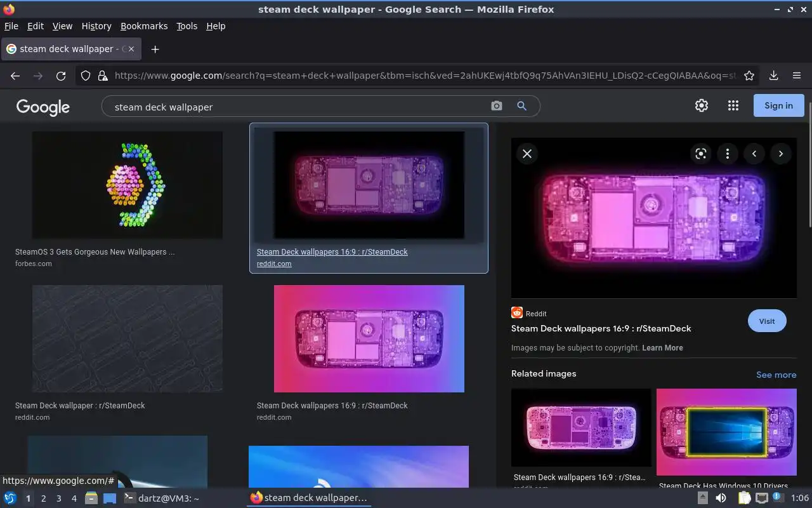Viewport: 812px width, 508px height.
Task: Click 'Steam Deck Has Windows 10 Drivers' caption
Action: click(x=723, y=485)
